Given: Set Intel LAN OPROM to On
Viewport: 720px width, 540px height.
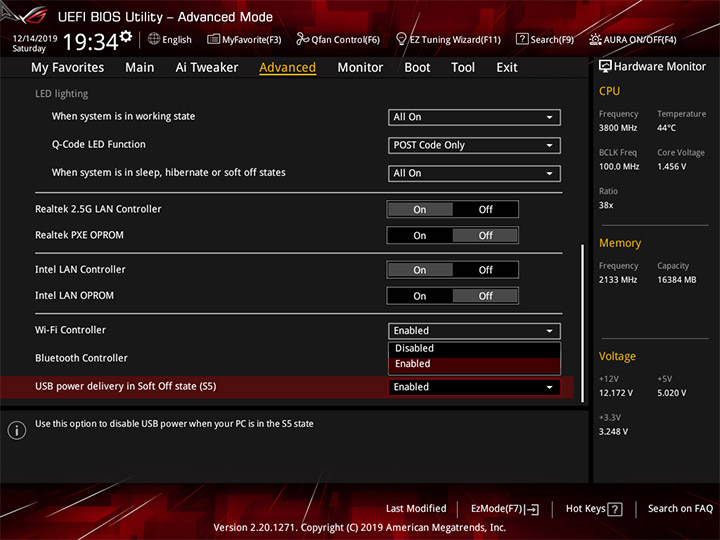Looking at the screenshot, I should [420, 296].
